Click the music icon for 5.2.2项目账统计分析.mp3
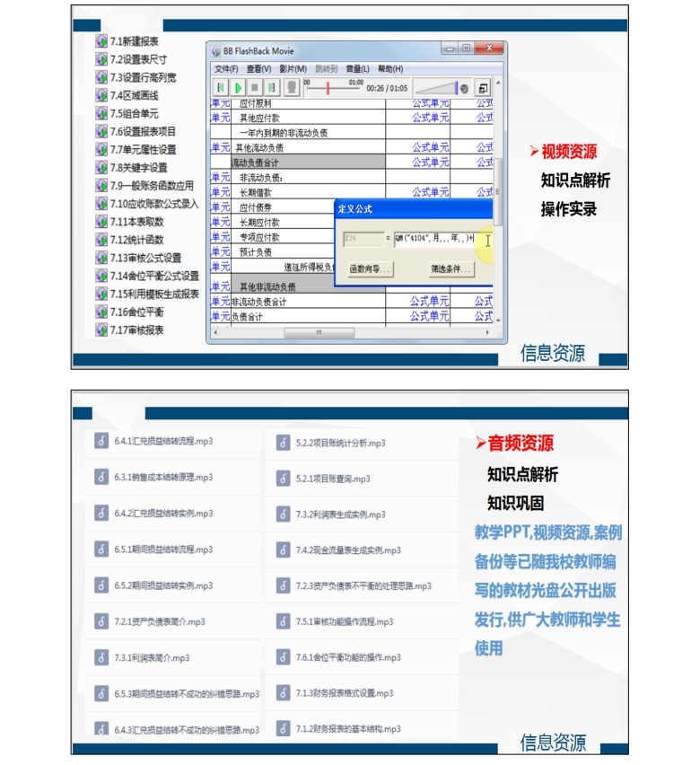 283,443
